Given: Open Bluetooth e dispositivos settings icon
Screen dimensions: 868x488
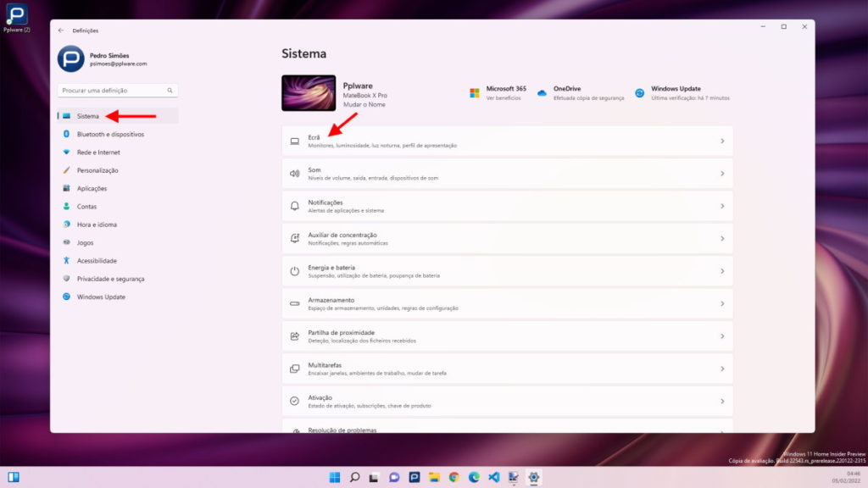Looking at the screenshot, I should (x=70, y=134).
